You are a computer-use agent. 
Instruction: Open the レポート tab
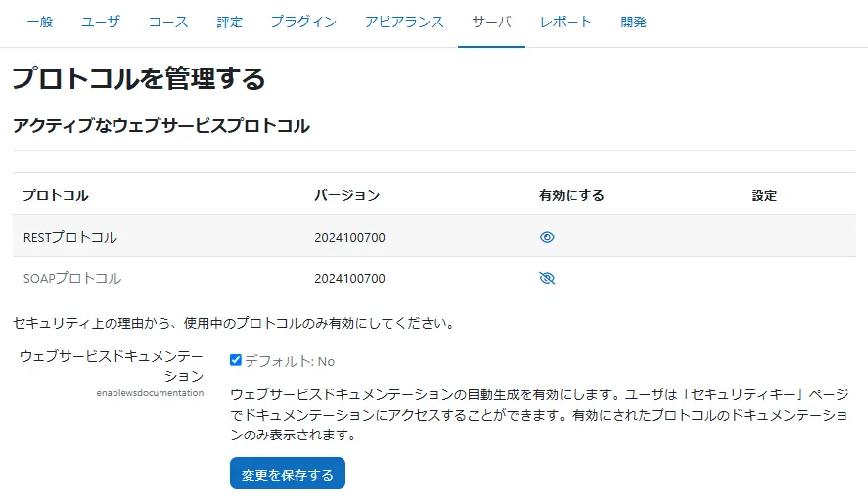566,23
